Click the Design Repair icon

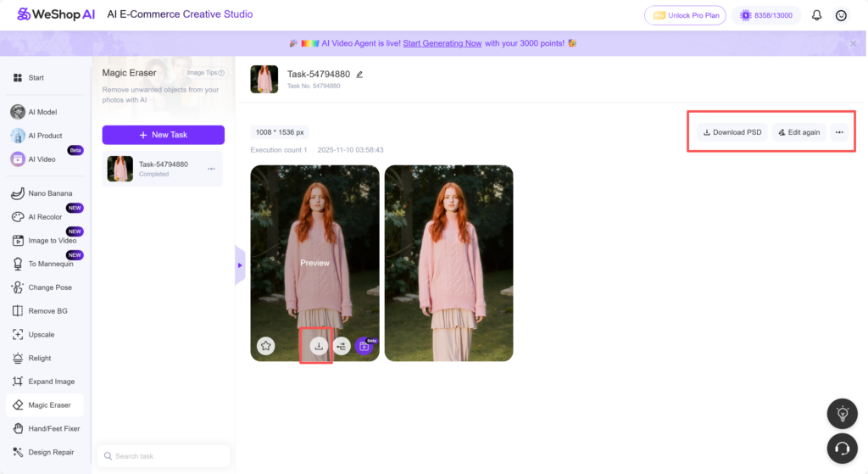tap(18, 453)
